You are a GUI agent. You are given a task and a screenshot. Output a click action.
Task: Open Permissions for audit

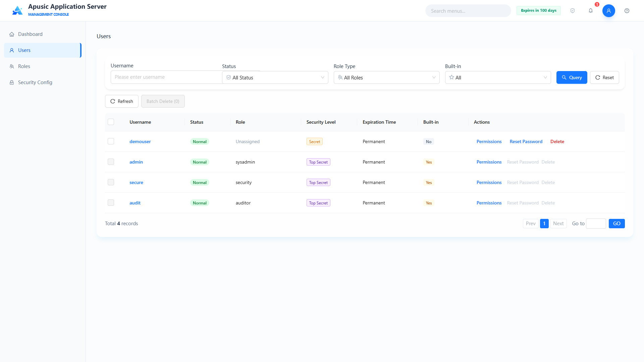489,203
